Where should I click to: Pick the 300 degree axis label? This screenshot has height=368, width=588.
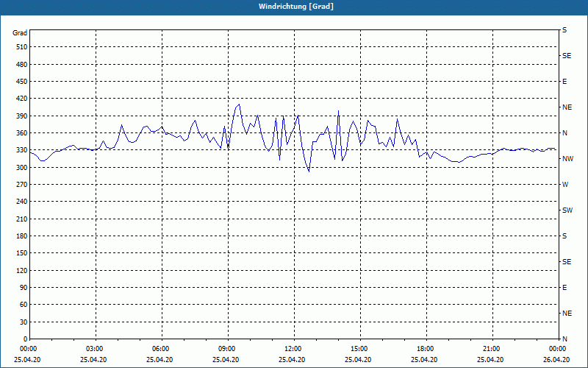(22, 168)
